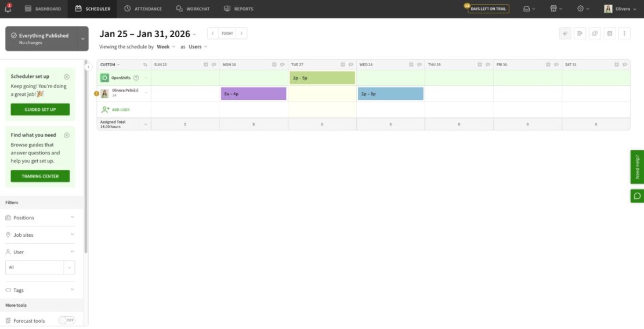Open the Reports tab
644x329 pixels.
click(x=238, y=9)
